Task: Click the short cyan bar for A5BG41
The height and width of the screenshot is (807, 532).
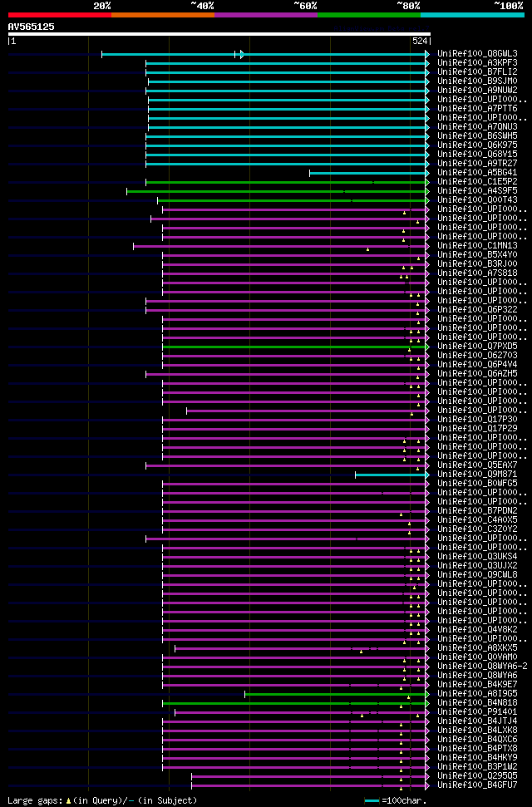Action: tap(367, 173)
